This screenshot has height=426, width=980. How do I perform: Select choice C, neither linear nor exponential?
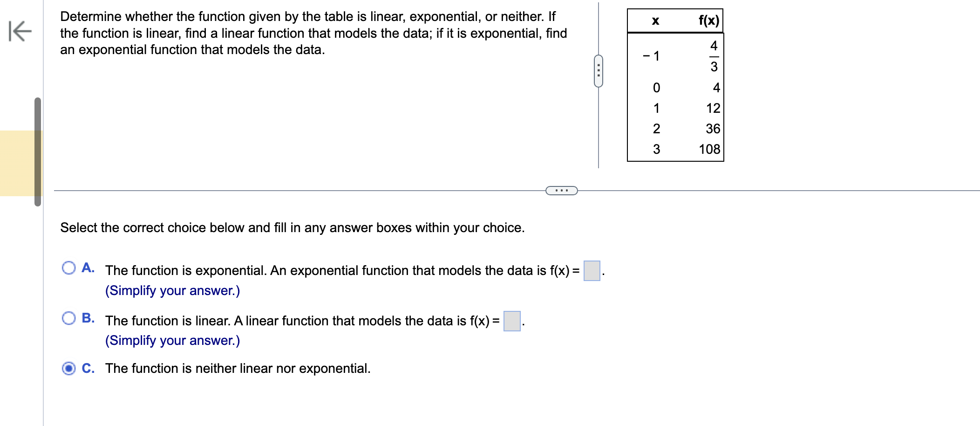pos(68,368)
